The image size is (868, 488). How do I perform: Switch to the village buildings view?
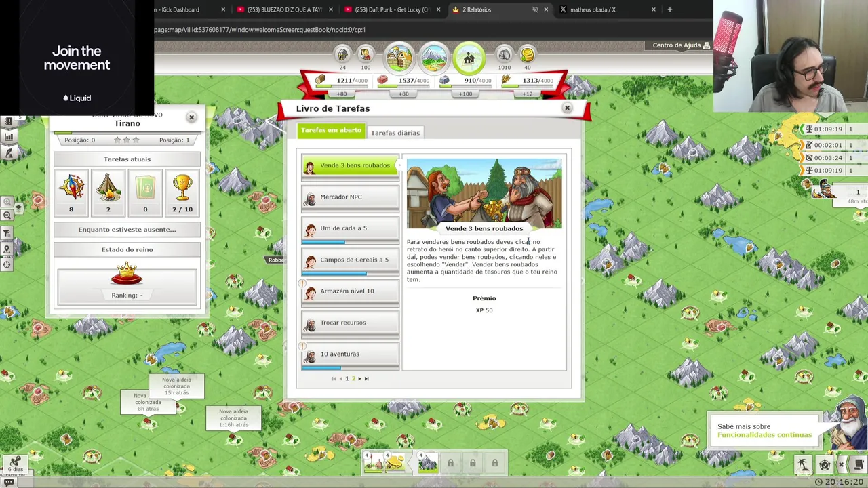(x=399, y=58)
